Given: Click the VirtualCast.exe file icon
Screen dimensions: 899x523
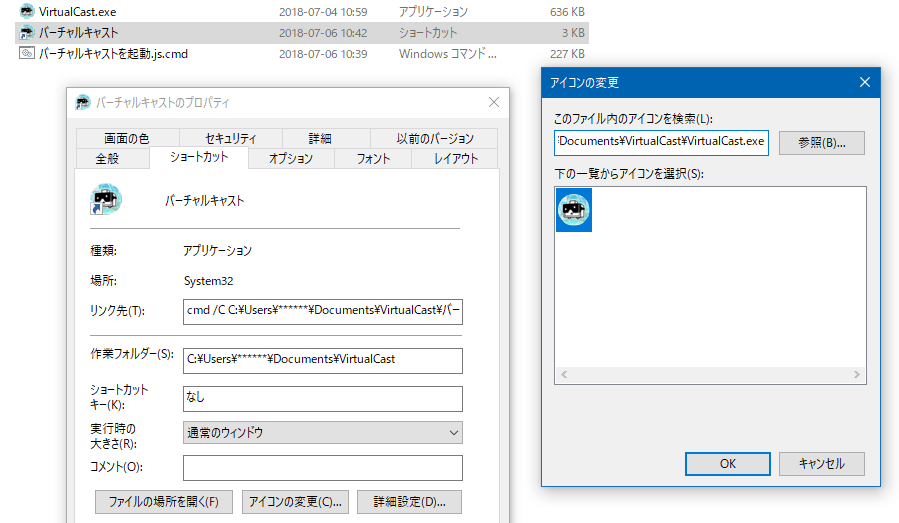Looking at the screenshot, I should 27,11.
